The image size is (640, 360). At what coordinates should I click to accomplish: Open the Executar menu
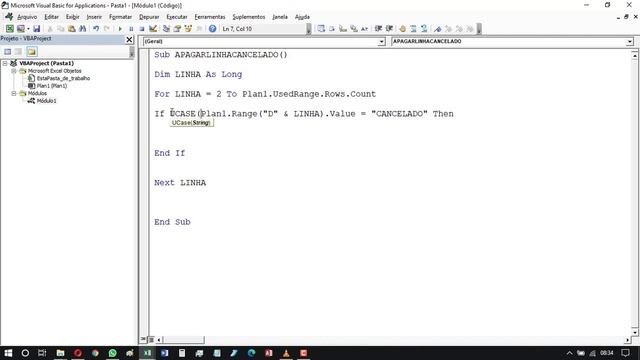[177, 17]
